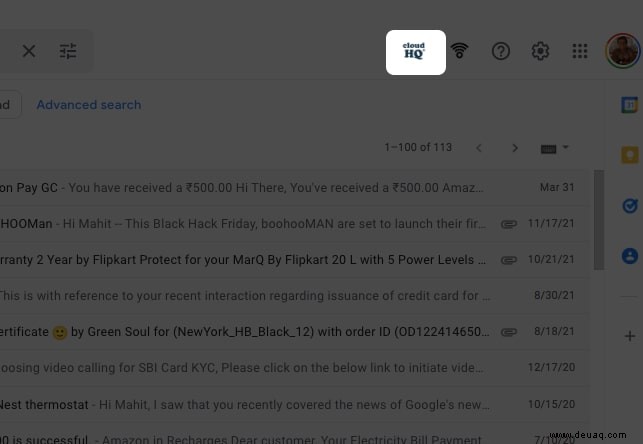The height and width of the screenshot is (444, 643).
Task: Open the Electricity Bill Payment email
Action: [293, 435]
